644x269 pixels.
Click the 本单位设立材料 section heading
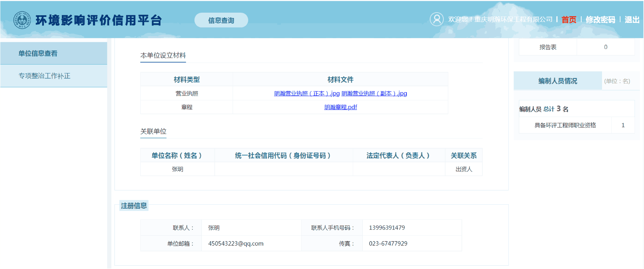click(x=163, y=55)
